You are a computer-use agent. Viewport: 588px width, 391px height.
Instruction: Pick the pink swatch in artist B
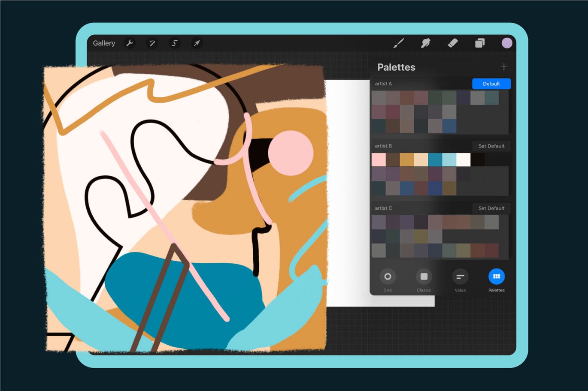(x=379, y=159)
